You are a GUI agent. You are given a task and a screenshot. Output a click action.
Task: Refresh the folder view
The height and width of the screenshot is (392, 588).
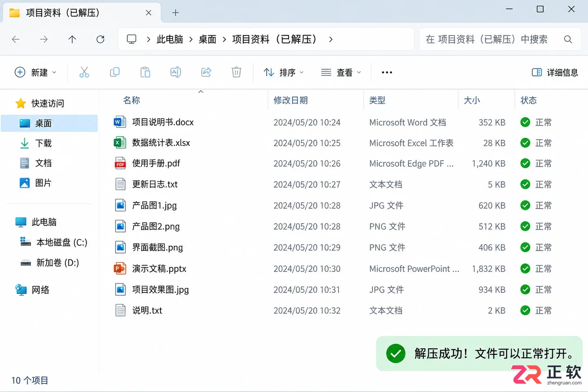coord(100,39)
